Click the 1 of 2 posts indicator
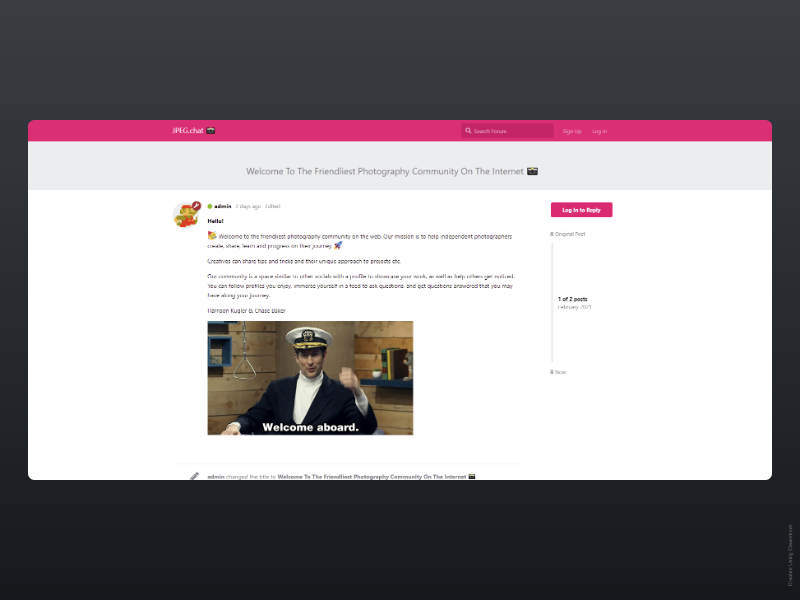Viewport: 800px width, 600px height. click(572, 299)
